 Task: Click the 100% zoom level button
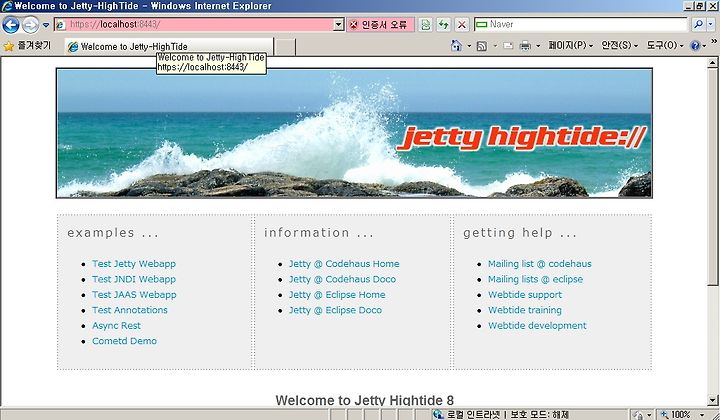pos(676,415)
